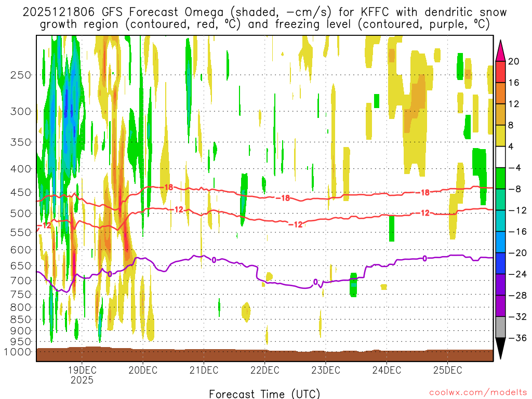Click the 24DEC date label on time axis

[x=387, y=370]
